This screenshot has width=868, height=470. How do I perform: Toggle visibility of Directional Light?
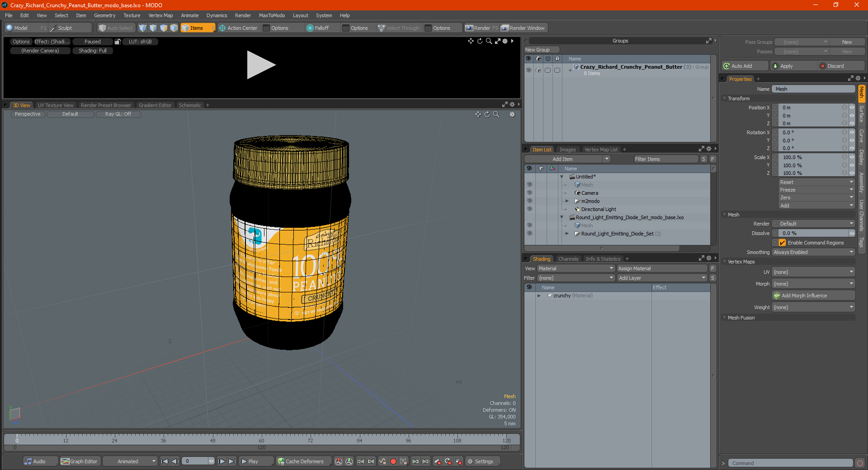tap(529, 209)
